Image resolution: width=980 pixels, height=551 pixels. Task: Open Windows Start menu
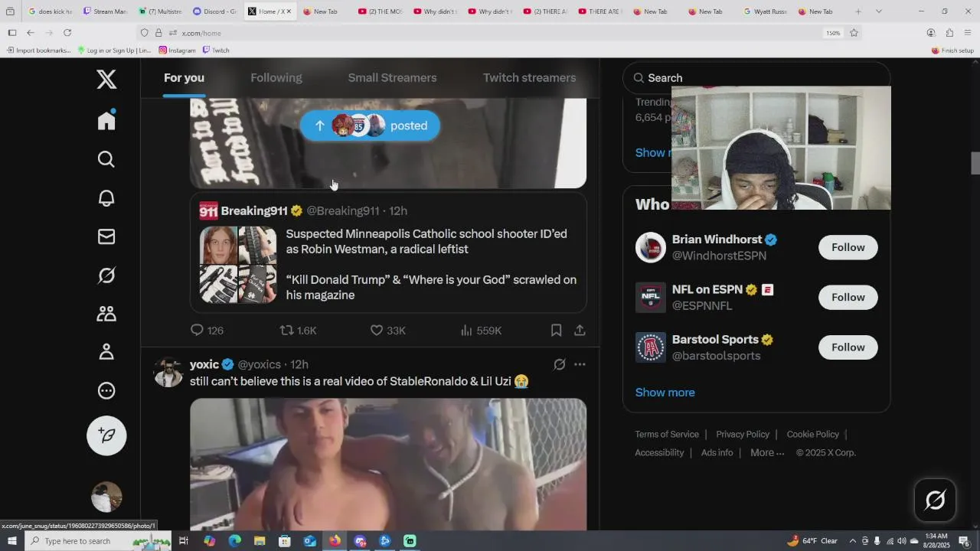point(12,541)
